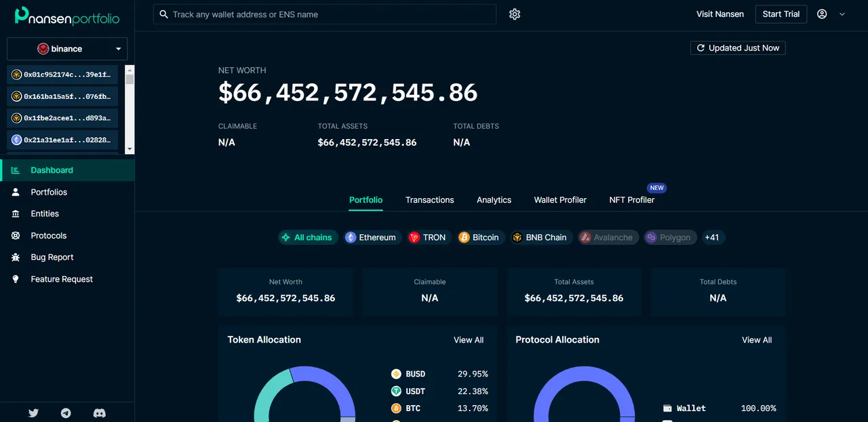The height and width of the screenshot is (422, 868).
Task: Switch to the Portfolio tab
Action: (x=366, y=200)
